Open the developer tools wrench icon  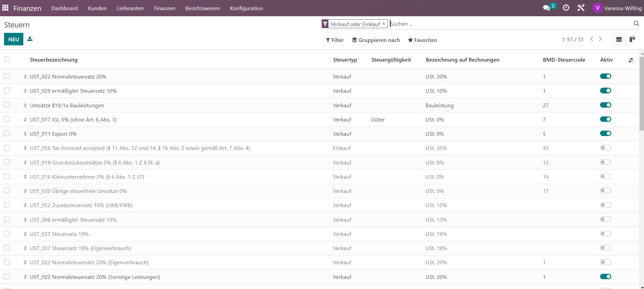pos(581,8)
